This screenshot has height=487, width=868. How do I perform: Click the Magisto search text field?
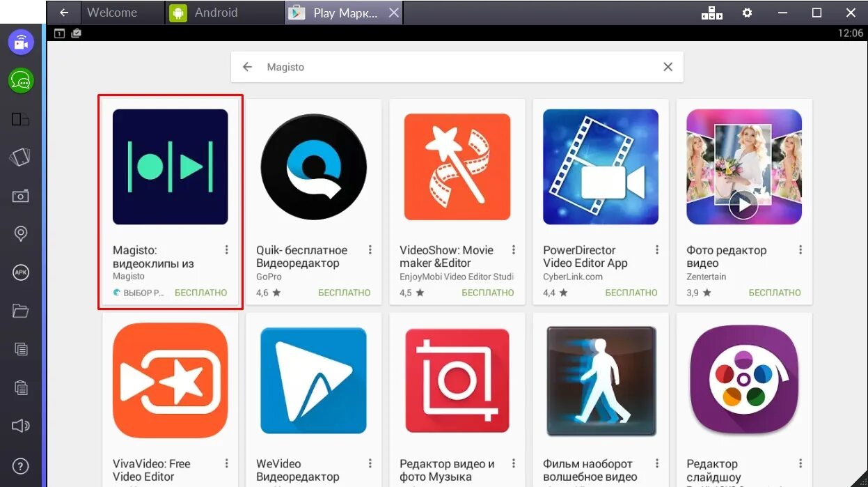coord(457,67)
